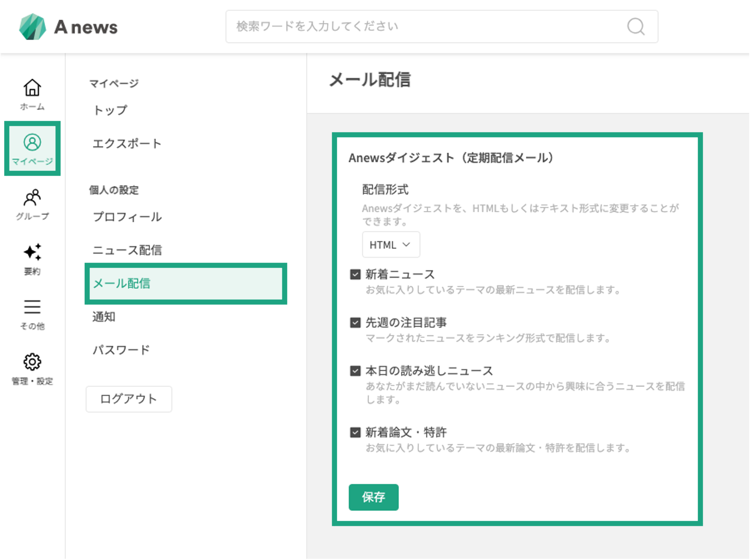Open プロフィール settings menu item
Image resolution: width=750 pixels, height=560 pixels.
tap(127, 217)
